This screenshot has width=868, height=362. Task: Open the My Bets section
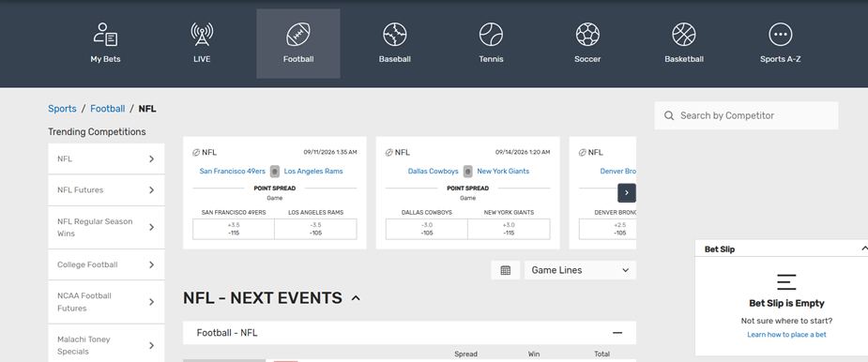coord(105,43)
